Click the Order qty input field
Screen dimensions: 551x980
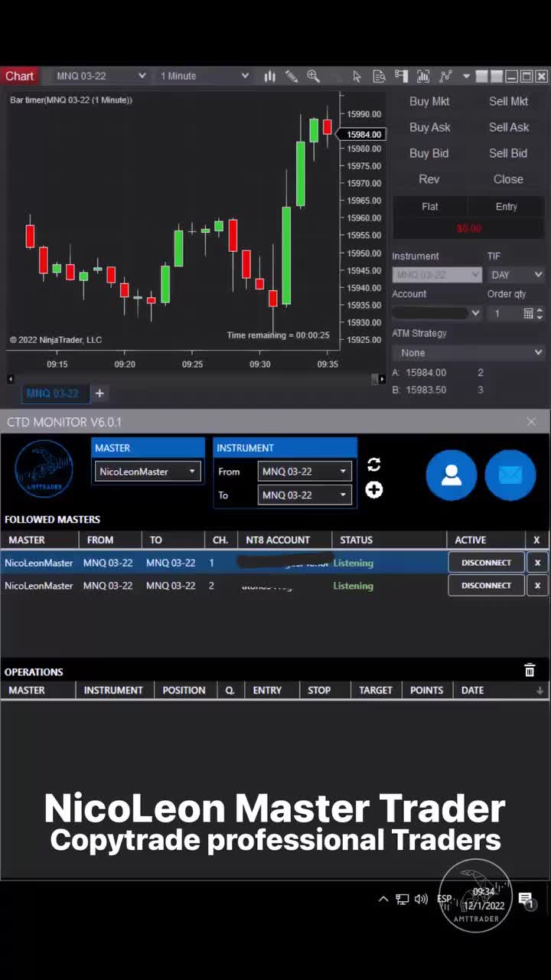[x=504, y=313]
